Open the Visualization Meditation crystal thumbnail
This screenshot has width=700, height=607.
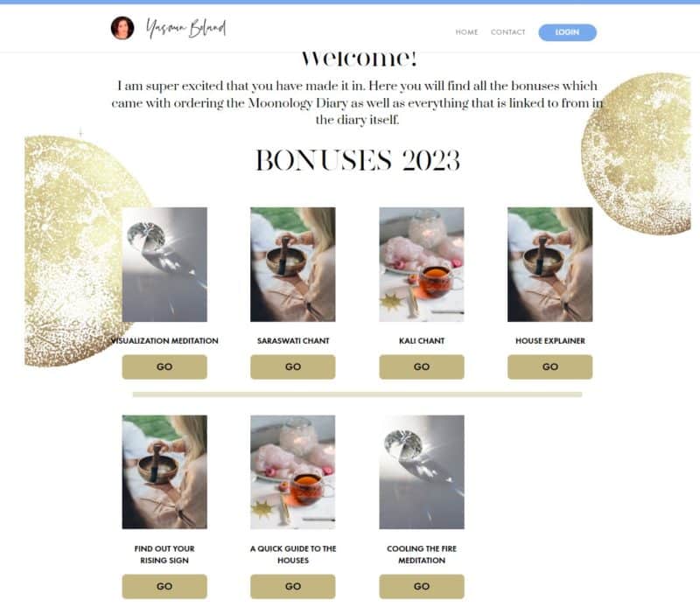tap(164, 264)
